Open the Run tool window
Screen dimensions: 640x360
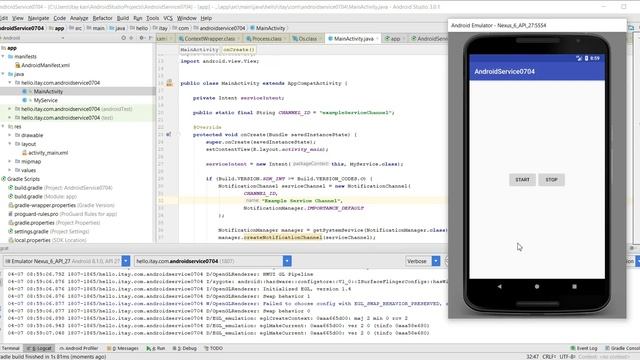156,348
